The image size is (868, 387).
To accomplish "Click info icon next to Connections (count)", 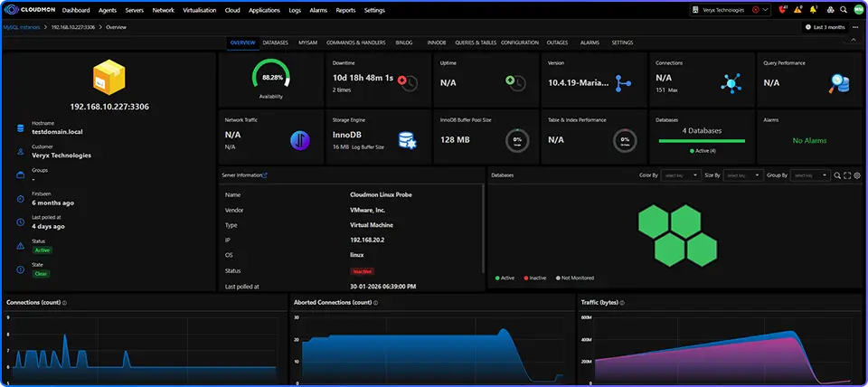I will point(65,303).
